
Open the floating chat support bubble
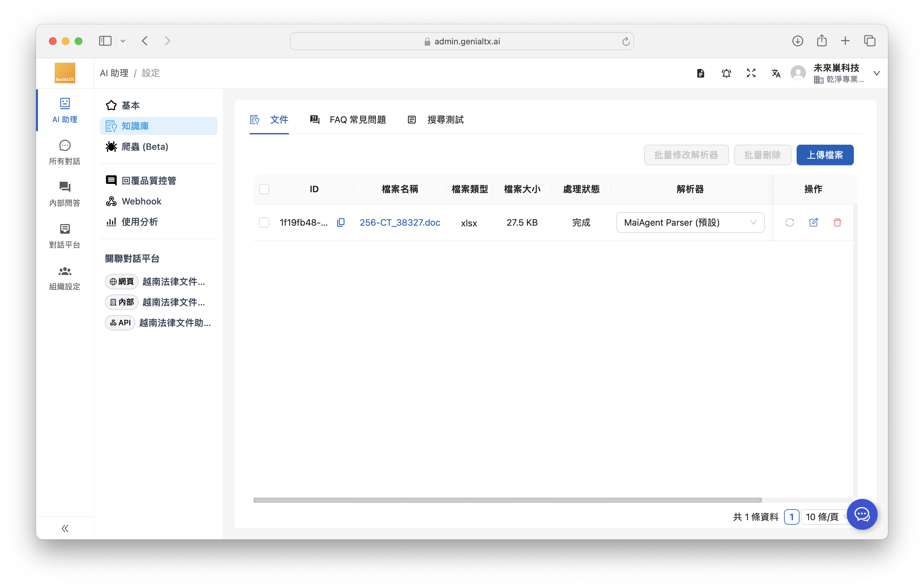pos(862,514)
